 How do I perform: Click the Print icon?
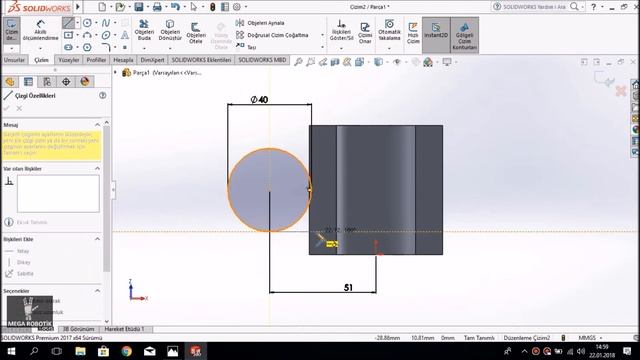tap(157, 7)
